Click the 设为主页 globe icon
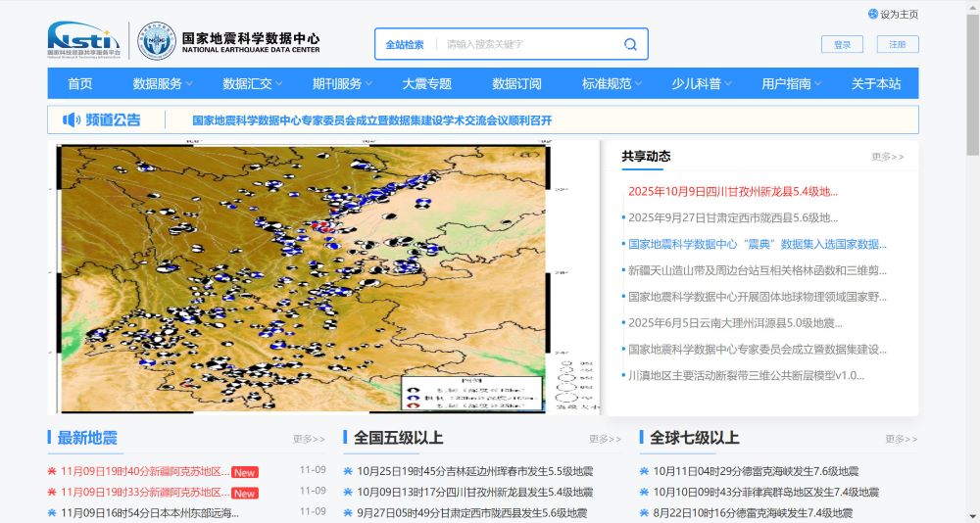This screenshot has width=980, height=523. [x=873, y=14]
